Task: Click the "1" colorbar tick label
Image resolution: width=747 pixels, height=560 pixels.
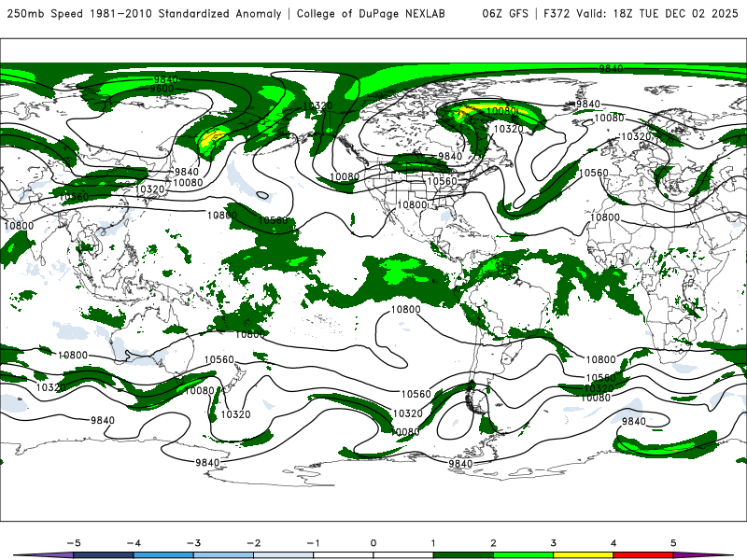Action: click(x=433, y=543)
